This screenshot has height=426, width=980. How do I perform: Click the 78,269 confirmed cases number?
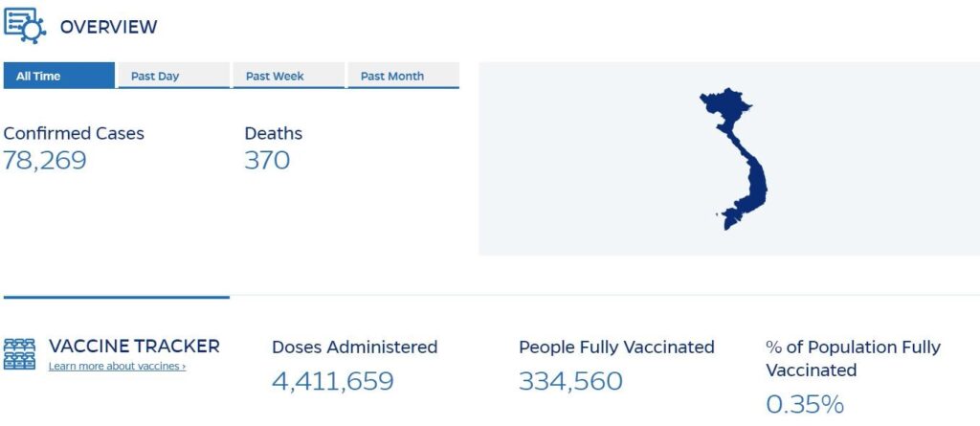[45, 161]
